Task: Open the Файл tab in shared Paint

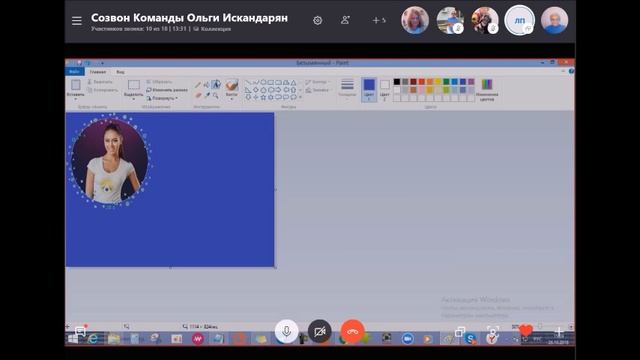Action: 75,72
